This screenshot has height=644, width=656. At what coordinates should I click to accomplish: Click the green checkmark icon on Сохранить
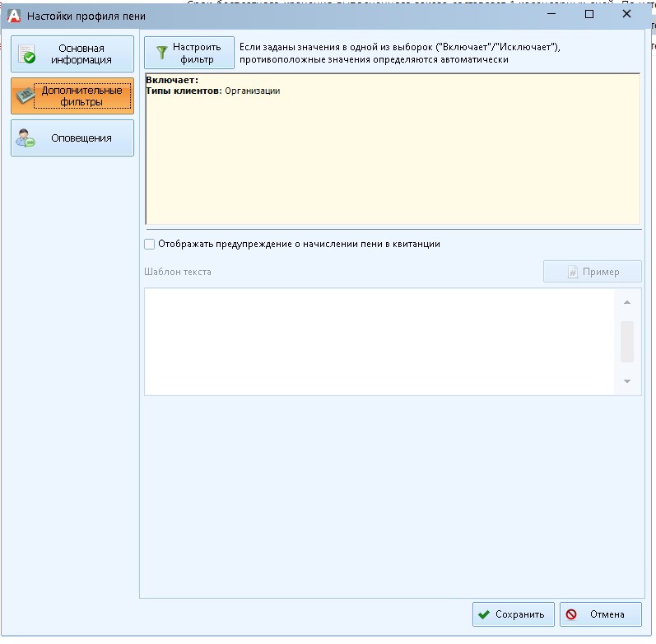pos(484,614)
